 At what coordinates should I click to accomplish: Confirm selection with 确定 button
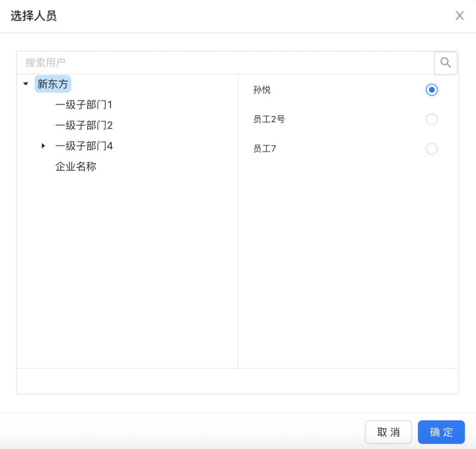pos(441,432)
